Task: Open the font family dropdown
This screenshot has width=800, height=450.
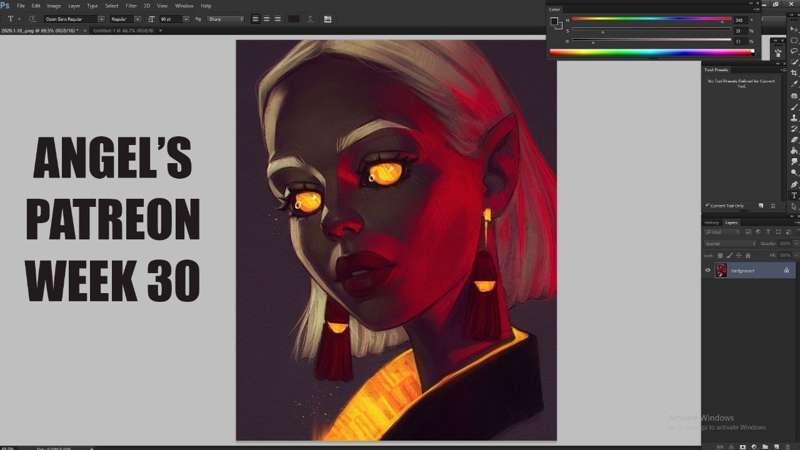Action: point(101,19)
